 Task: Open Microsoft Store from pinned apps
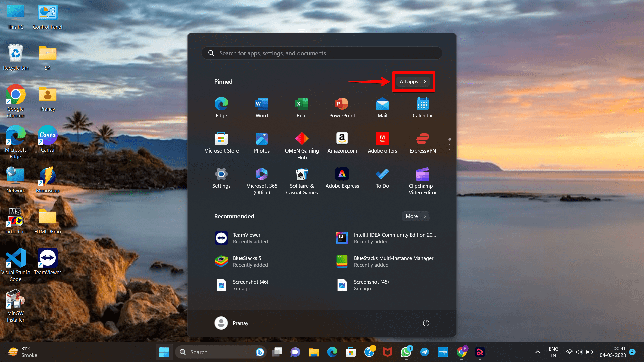[221, 143]
